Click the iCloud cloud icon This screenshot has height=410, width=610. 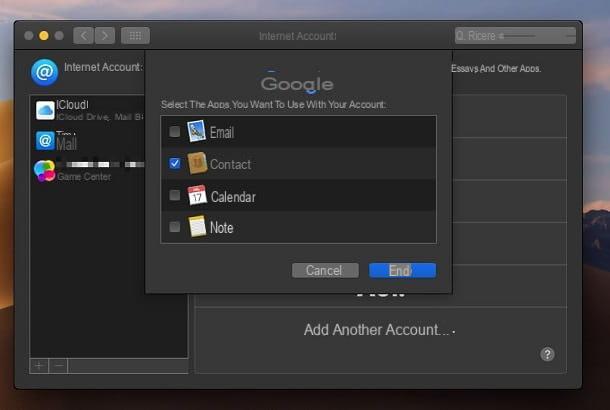pos(45,110)
